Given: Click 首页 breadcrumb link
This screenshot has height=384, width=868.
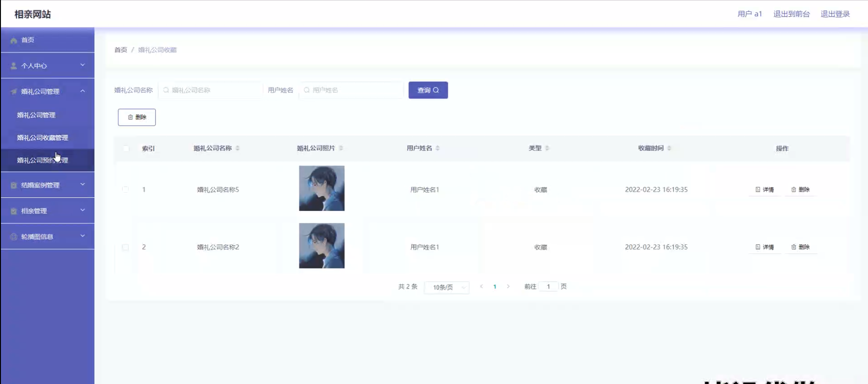Looking at the screenshot, I should point(121,50).
